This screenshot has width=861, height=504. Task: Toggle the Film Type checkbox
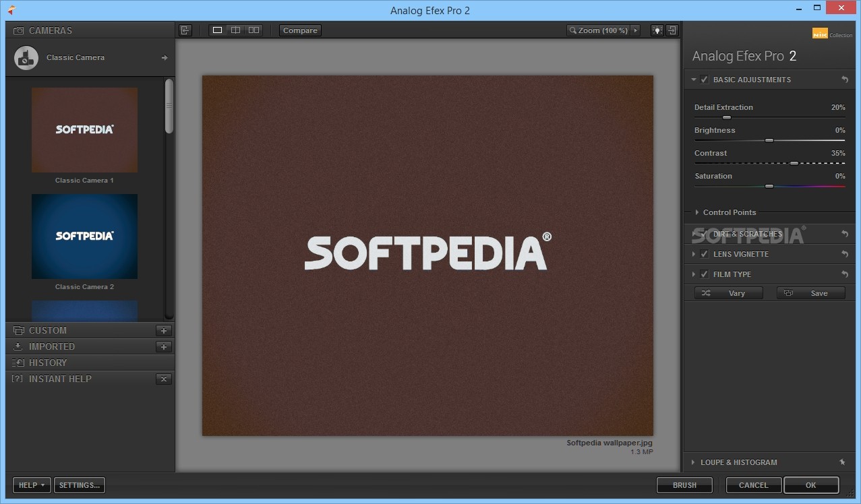click(705, 274)
